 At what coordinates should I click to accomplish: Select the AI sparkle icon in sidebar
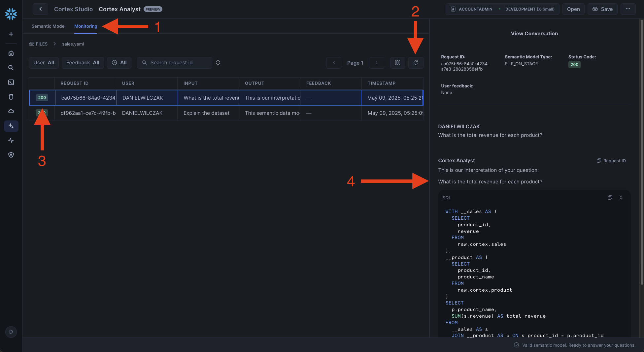[11, 126]
